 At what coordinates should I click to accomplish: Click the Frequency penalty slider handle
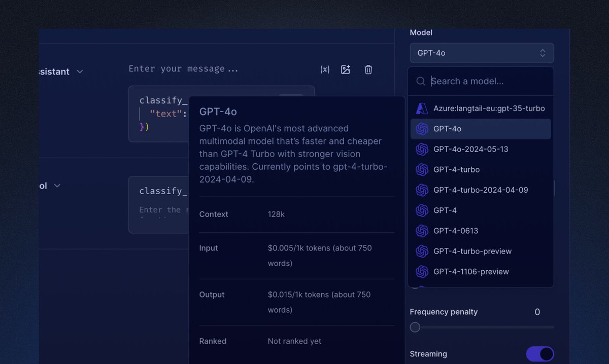tap(415, 327)
